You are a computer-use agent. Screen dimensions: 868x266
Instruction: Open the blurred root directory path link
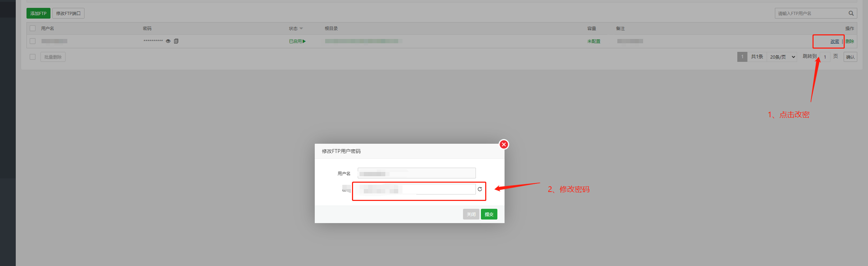(x=363, y=41)
